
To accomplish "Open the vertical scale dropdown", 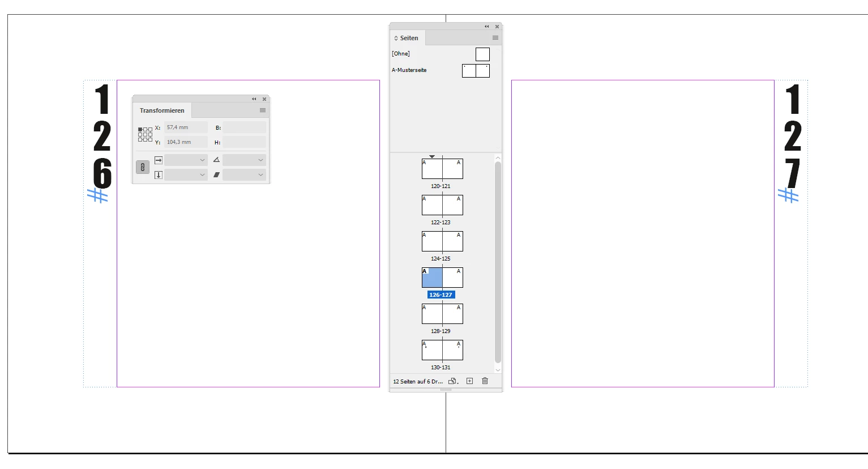I will click(202, 175).
